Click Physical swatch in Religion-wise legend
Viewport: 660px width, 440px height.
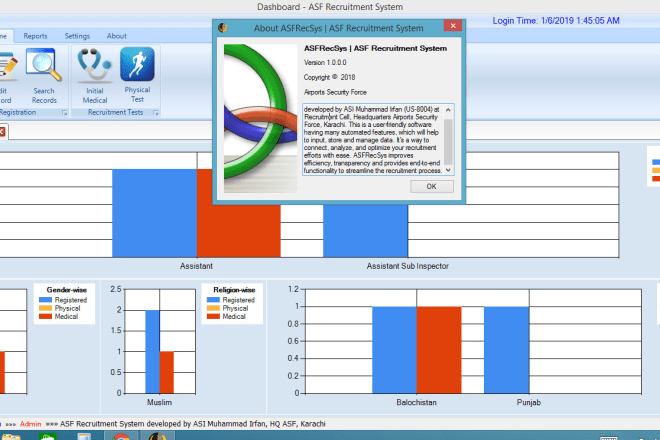pyautogui.click(x=213, y=308)
